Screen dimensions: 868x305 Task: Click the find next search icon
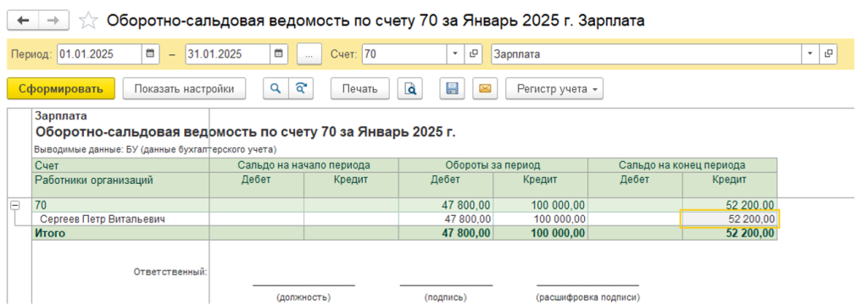pos(301,89)
